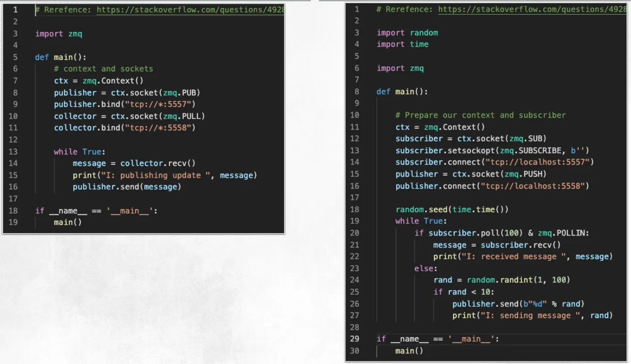Click the publisher.send(b"%d" % rand) line

coord(518,304)
